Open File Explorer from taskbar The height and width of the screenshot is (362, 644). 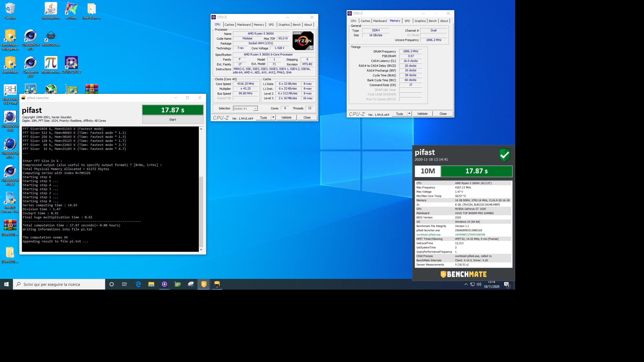click(151, 284)
